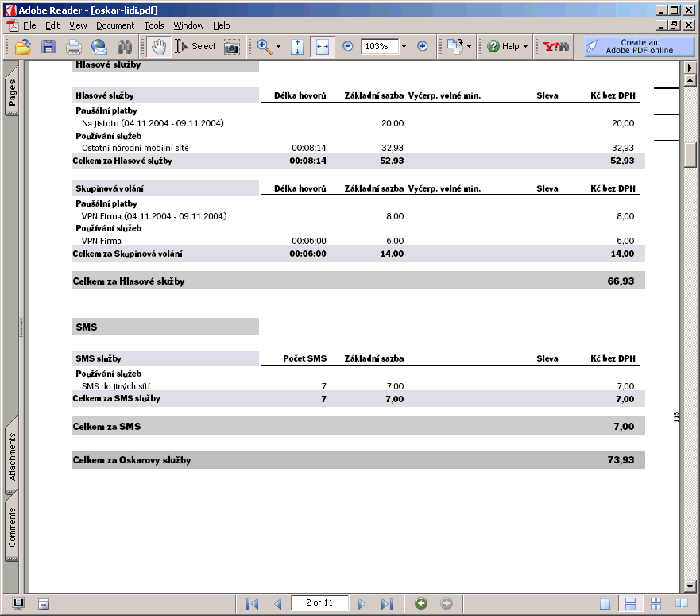Screen dimensions: 700x616
Task: Open the Pages side panel tab
Action: 12,93
